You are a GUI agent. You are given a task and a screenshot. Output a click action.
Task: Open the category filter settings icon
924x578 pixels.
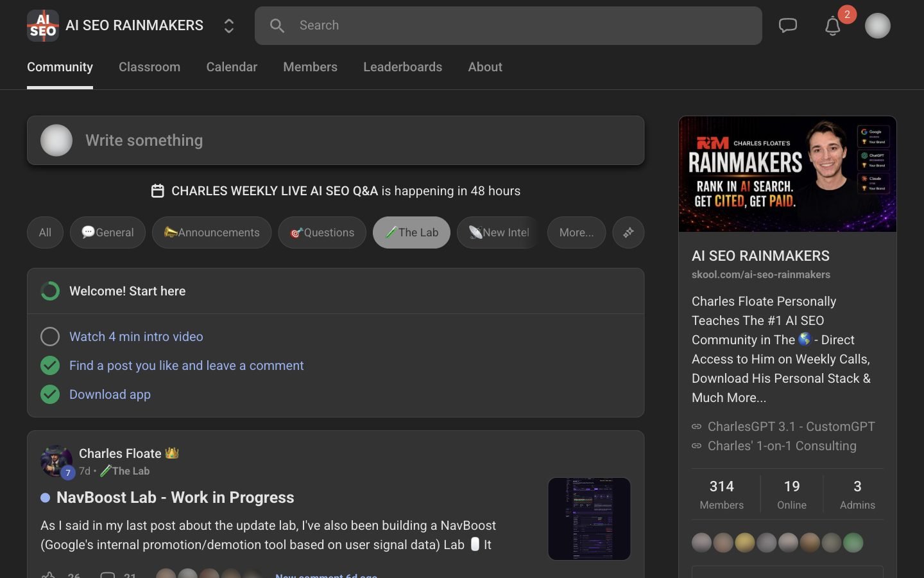[x=628, y=232]
